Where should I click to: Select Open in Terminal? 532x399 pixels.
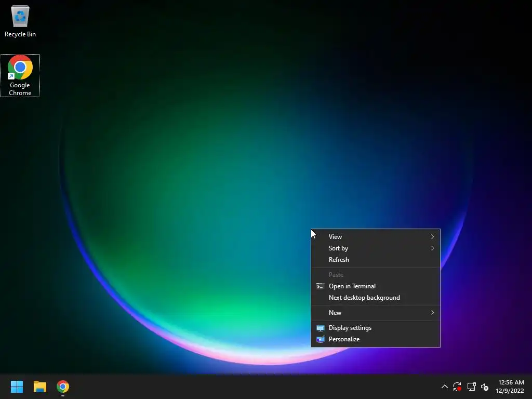tap(376, 286)
